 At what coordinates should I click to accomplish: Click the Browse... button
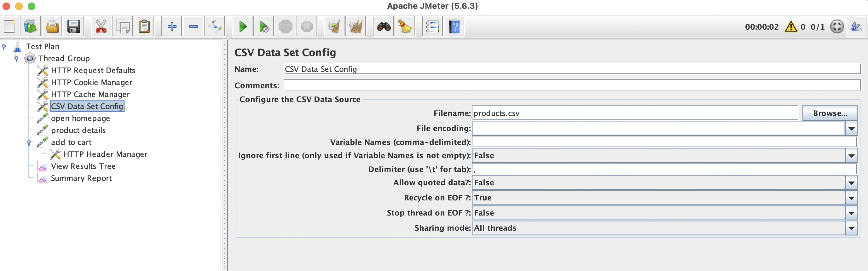(x=830, y=113)
